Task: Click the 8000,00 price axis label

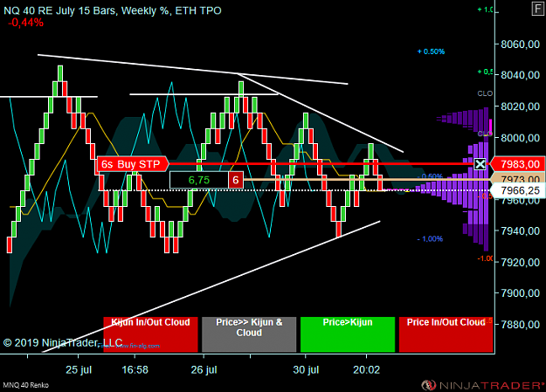Action: pyautogui.click(x=521, y=138)
